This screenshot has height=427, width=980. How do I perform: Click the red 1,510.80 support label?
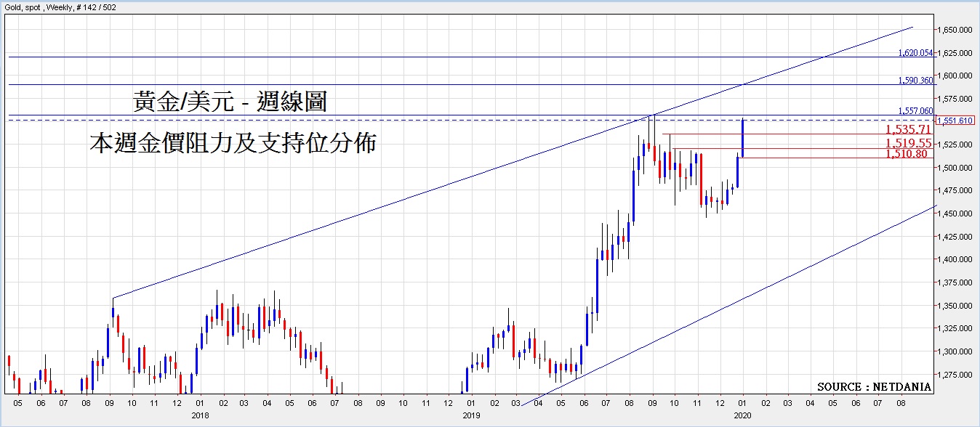pyautogui.click(x=906, y=154)
